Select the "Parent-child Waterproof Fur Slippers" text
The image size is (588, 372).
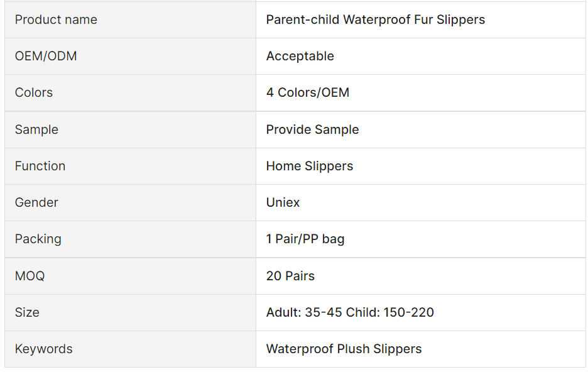point(375,19)
